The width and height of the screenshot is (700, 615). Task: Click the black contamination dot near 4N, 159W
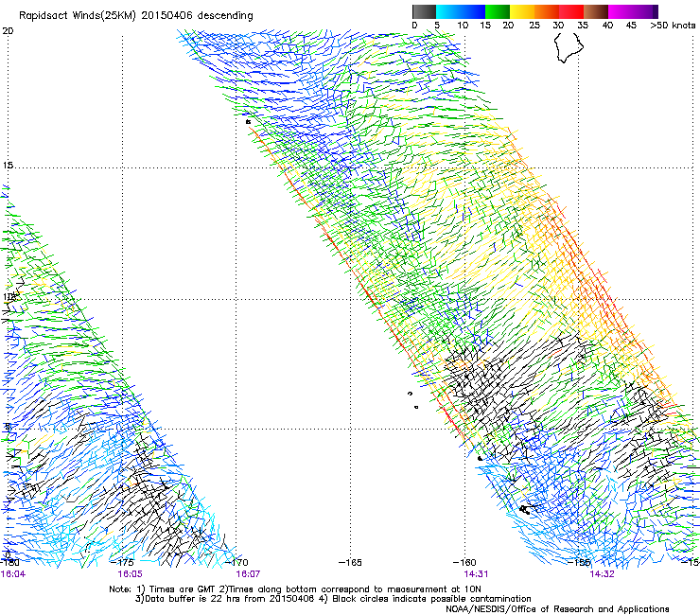coord(480,459)
